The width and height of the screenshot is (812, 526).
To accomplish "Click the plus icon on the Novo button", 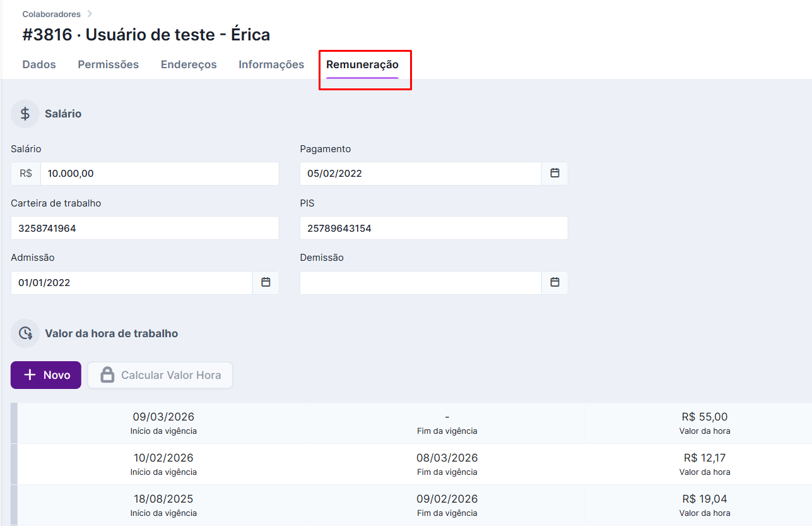I will (x=30, y=375).
